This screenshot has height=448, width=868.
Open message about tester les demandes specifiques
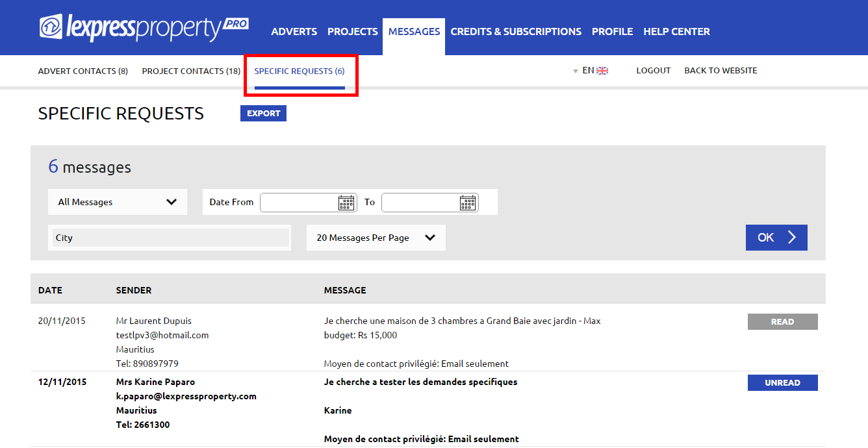pyautogui.click(x=421, y=382)
